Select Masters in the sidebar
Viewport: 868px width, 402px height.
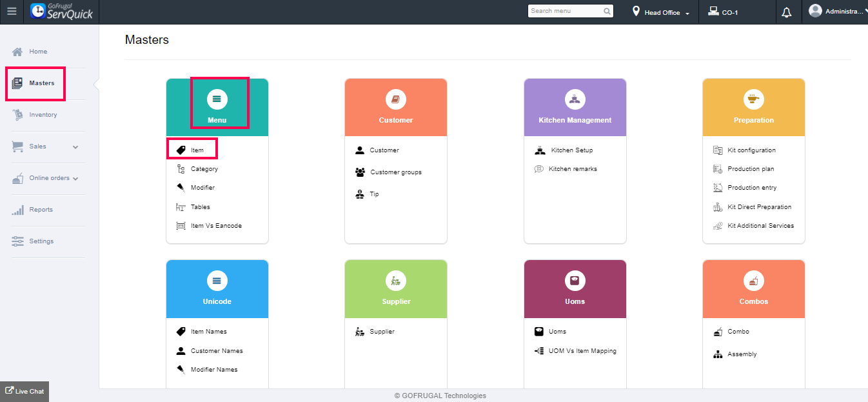click(42, 83)
